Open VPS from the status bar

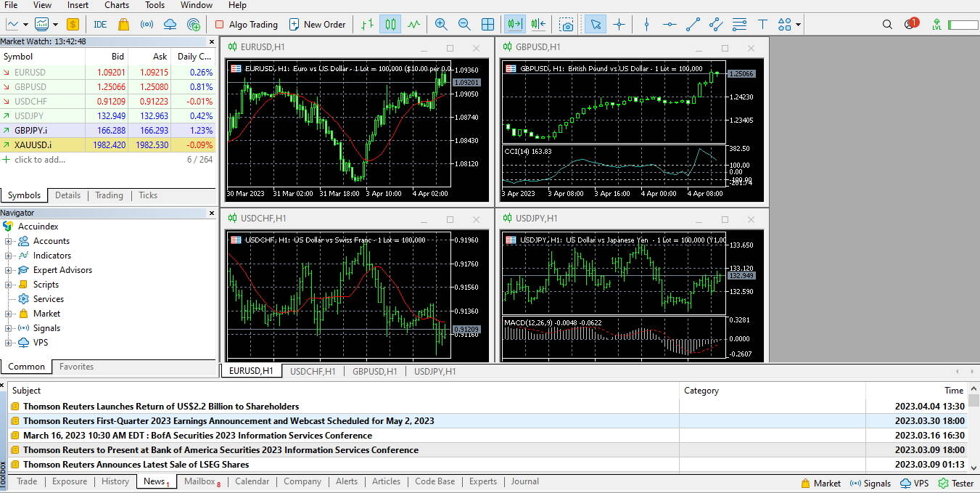coord(914,484)
